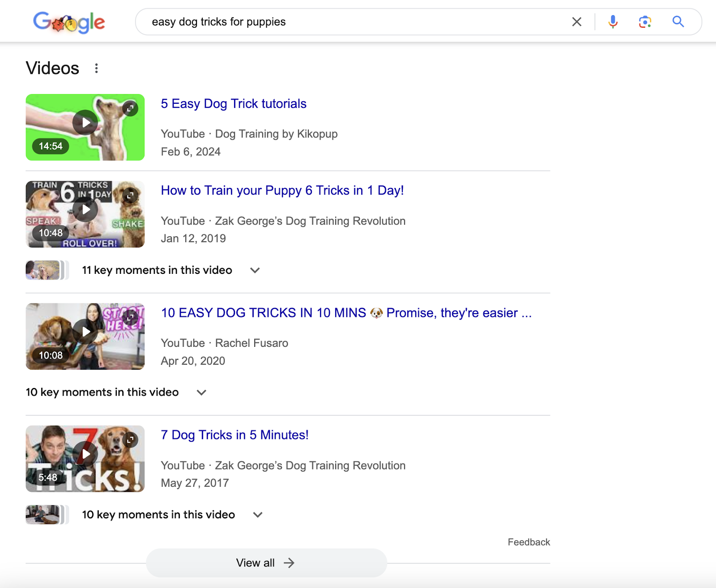Viewport: 716px width, 588px height.
Task: Open Google Lens image search icon
Action: (645, 21)
